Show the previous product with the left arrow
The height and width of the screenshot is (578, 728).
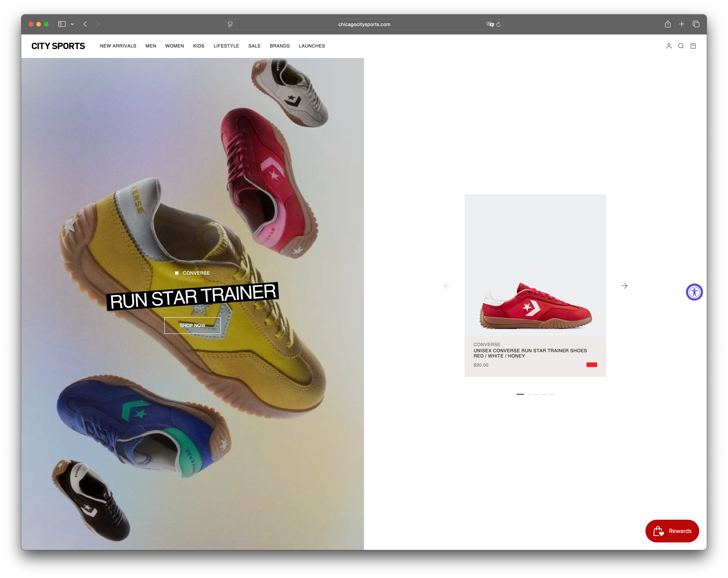pos(446,286)
